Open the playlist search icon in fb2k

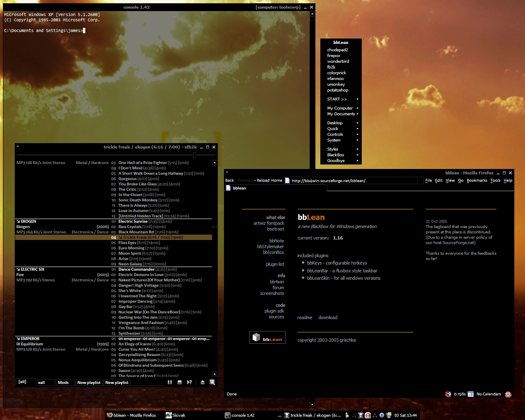click(212, 382)
